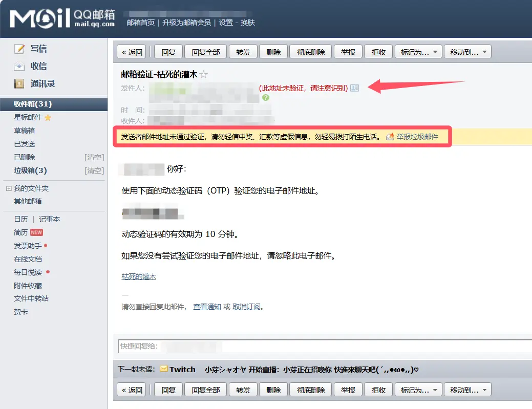Select the 收件箱(31) folder

coord(33,104)
